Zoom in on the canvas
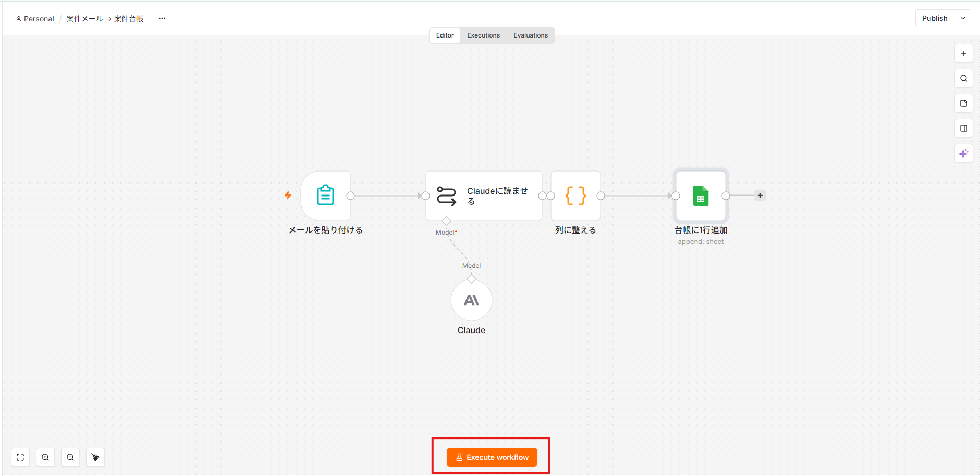Image resolution: width=980 pixels, height=476 pixels. [x=45, y=457]
